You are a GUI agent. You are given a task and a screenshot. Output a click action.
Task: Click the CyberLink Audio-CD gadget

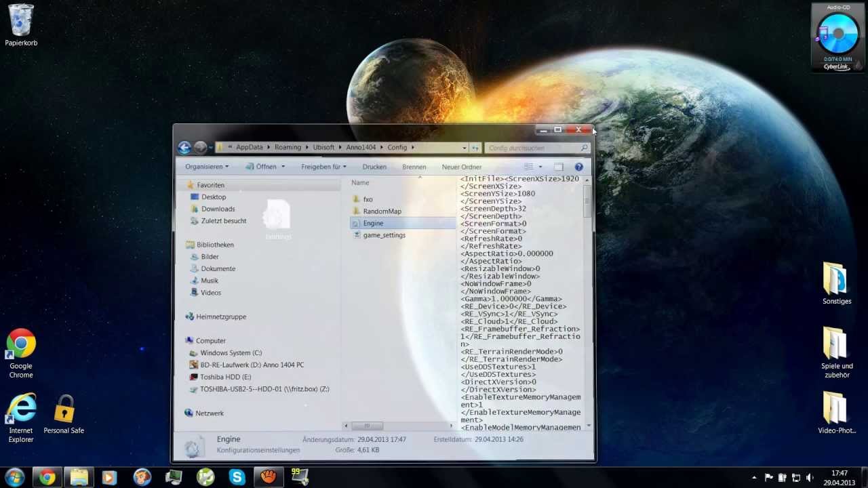(x=838, y=37)
